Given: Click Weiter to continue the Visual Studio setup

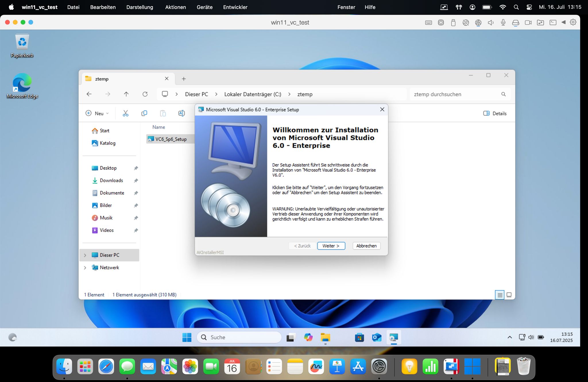Looking at the screenshot, I should (x=331, y=246).
